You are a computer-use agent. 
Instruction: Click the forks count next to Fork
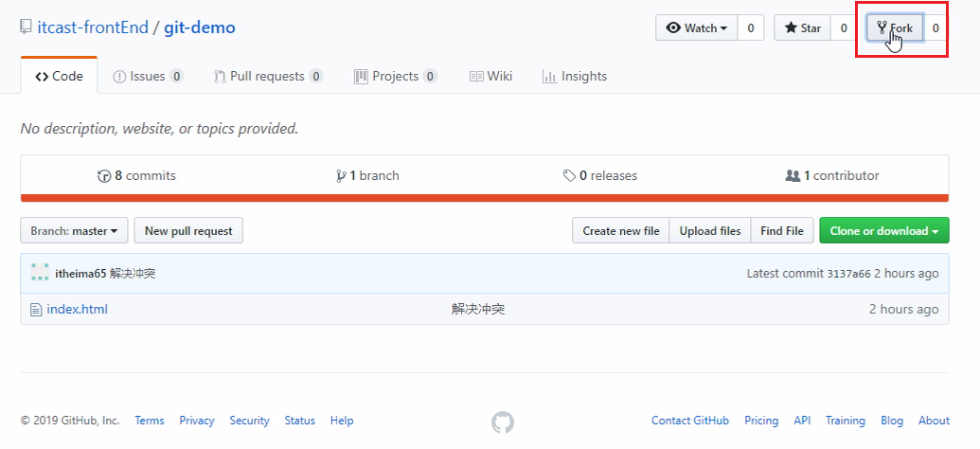(x=935, y=28)
